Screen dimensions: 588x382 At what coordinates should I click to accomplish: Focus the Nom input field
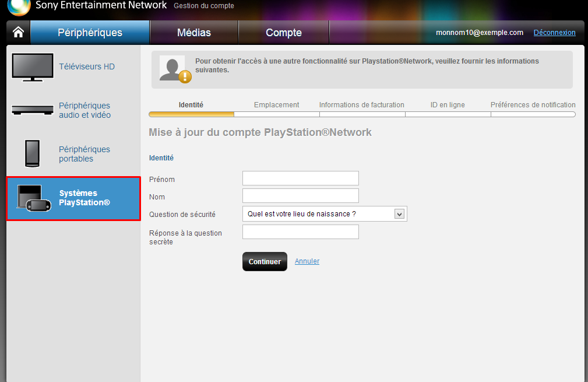[301, 196]
